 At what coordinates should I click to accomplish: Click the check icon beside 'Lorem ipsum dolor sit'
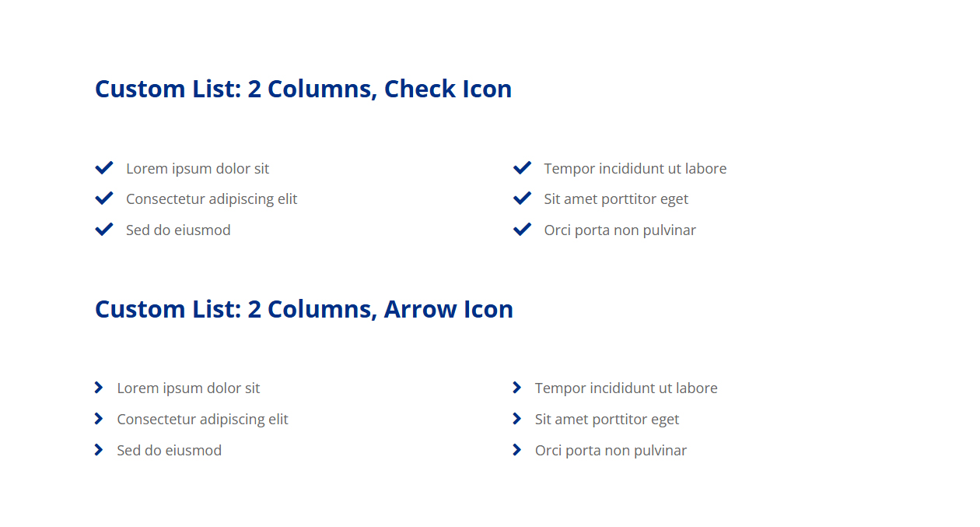tap(104, 168)
